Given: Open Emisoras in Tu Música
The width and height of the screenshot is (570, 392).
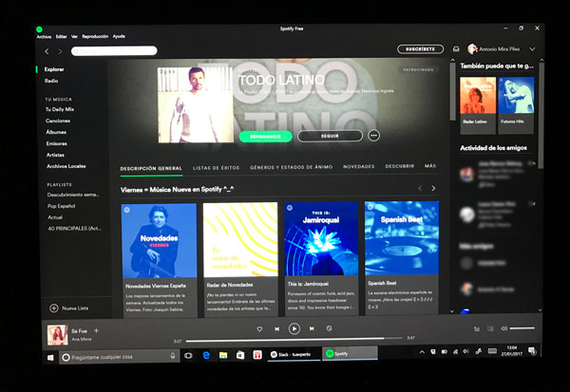Looking at the screenshot, I should 56,143.
